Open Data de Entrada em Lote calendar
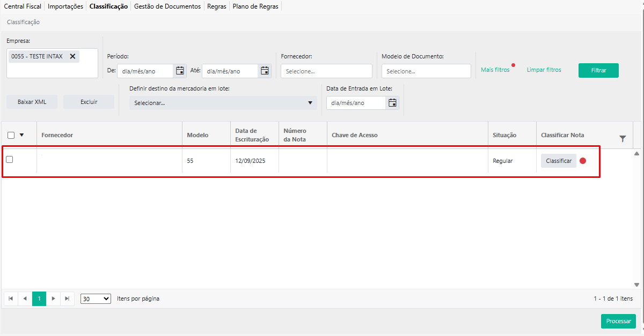Image resolution: width=644 pixels, height=336 pixels. tap(392, 103)
